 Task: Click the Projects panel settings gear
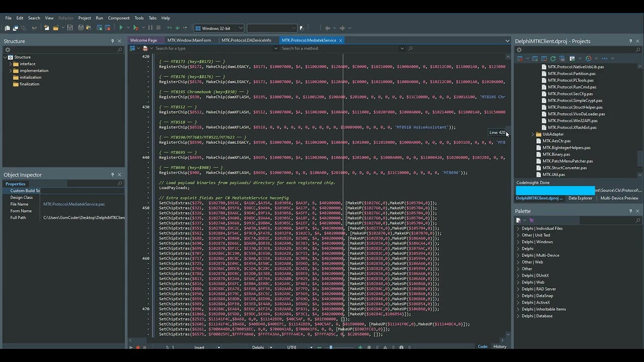pos(519,50)
